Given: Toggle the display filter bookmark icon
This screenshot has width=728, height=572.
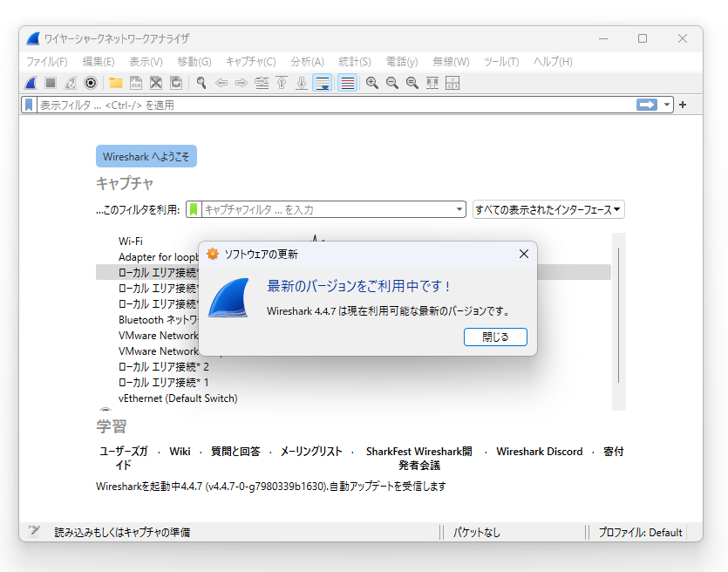Looking at the screenshot, I should coord(29,104).
